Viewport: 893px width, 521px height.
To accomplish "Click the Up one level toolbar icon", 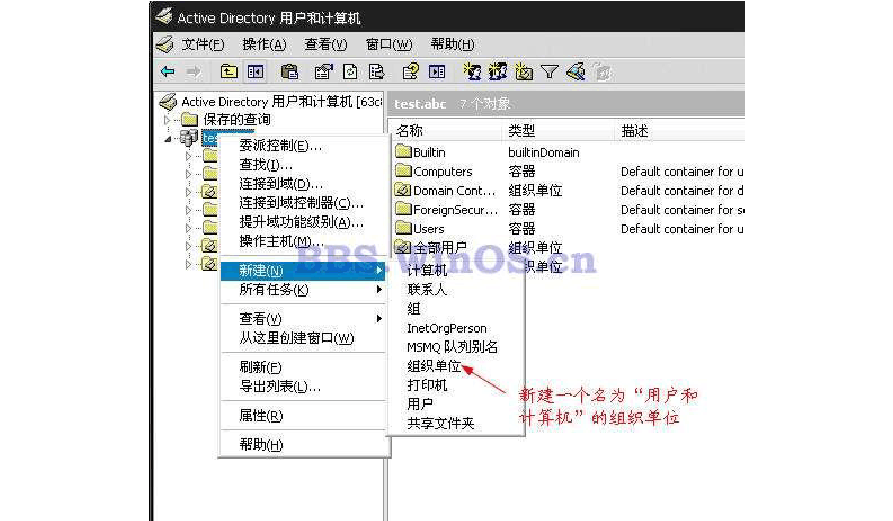I will [229, 72].
